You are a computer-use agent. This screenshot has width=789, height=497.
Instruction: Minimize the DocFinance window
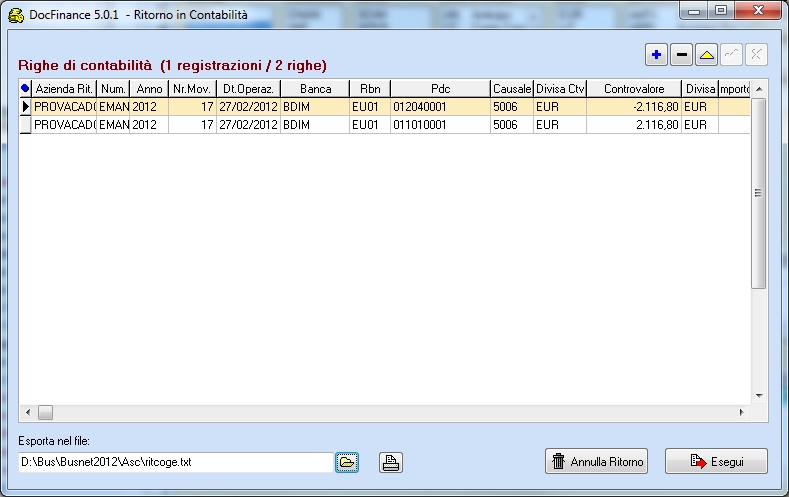point(694,10)
